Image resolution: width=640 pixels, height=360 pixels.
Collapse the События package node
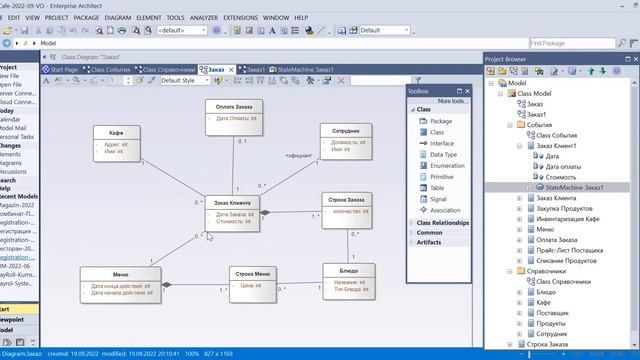click(x=510, y=125)
